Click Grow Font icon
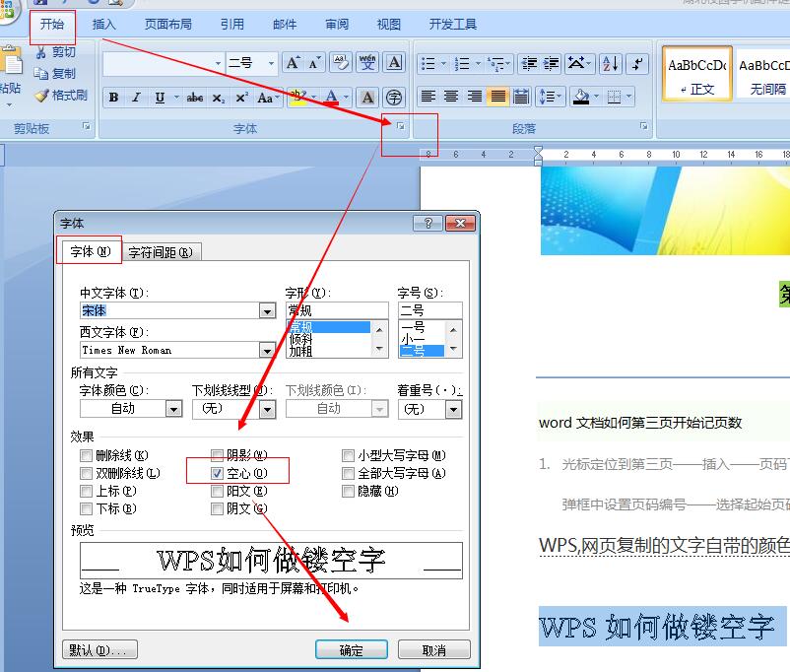This screenshot has width=790, height=672. click(293, 63)
